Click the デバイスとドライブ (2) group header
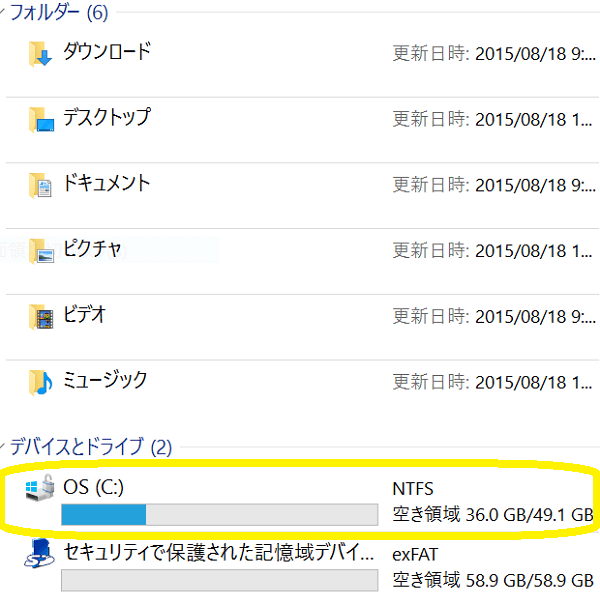The height and width of the screenshot is (605, 600). click(x=91, y=447)
